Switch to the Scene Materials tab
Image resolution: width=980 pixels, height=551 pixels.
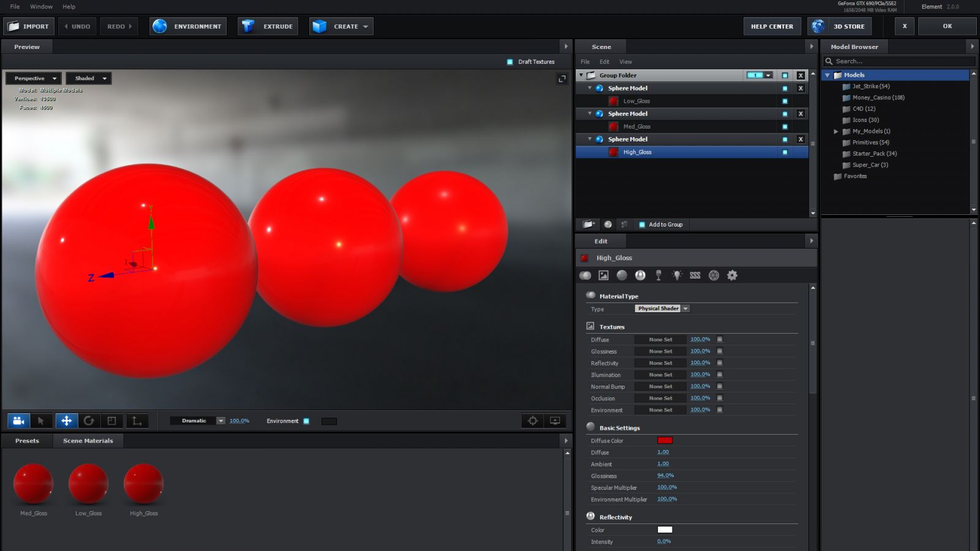click(x=88, y=440)
